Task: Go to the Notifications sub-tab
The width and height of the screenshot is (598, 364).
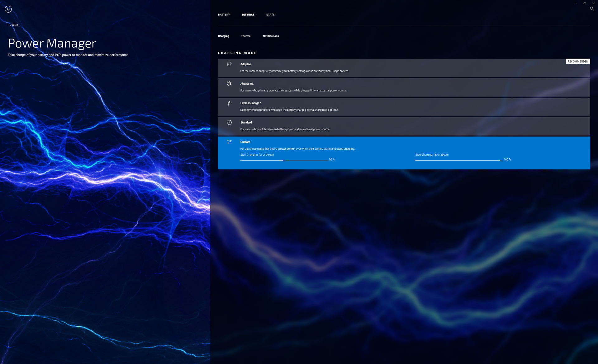Action: coord(271,36)
